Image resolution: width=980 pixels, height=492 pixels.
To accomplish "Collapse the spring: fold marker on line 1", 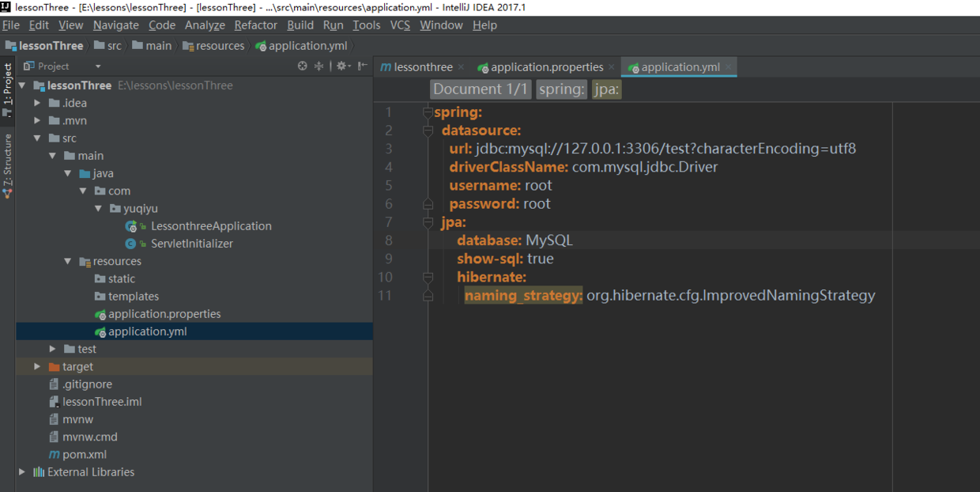I will (x=428, y=112).
